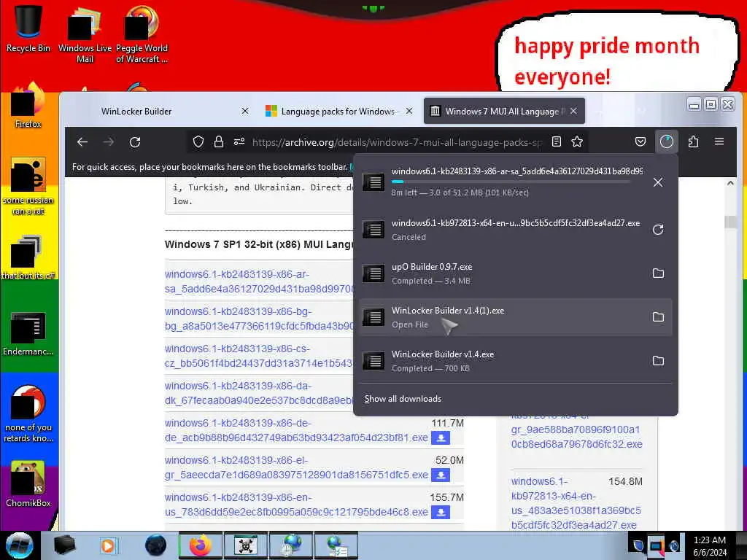This screenshot has height=560, width=747.
Task: Open 'that but its c#' desktop icon
Action: [28, 257]
